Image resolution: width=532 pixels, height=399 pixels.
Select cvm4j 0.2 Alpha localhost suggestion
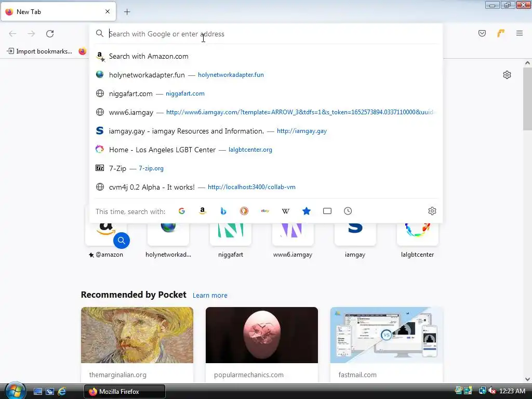pos(266,187)
